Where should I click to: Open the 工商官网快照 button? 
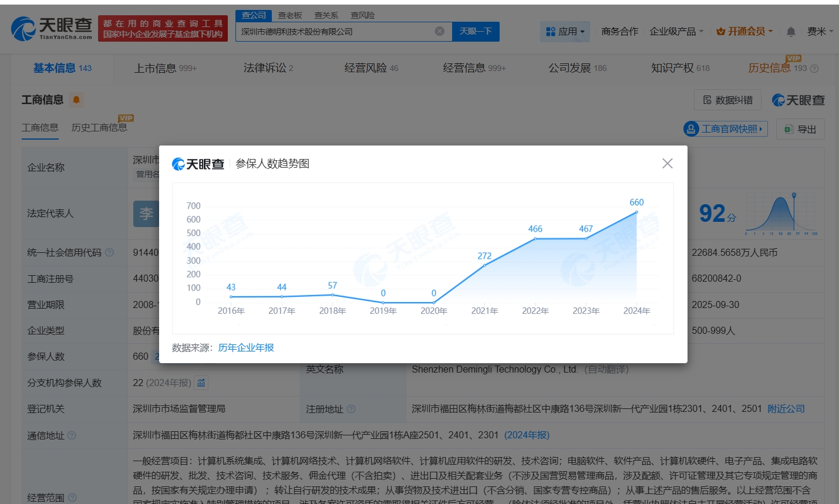[x=726, y=129]
